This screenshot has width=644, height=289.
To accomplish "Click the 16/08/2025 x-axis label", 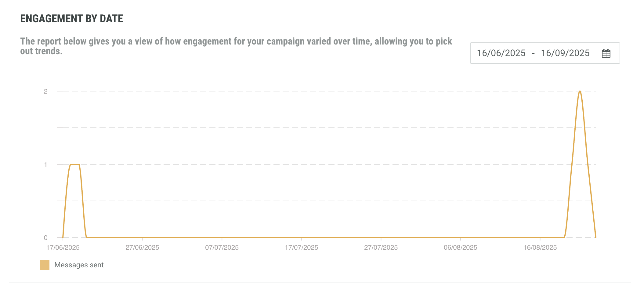I will 540,248.
